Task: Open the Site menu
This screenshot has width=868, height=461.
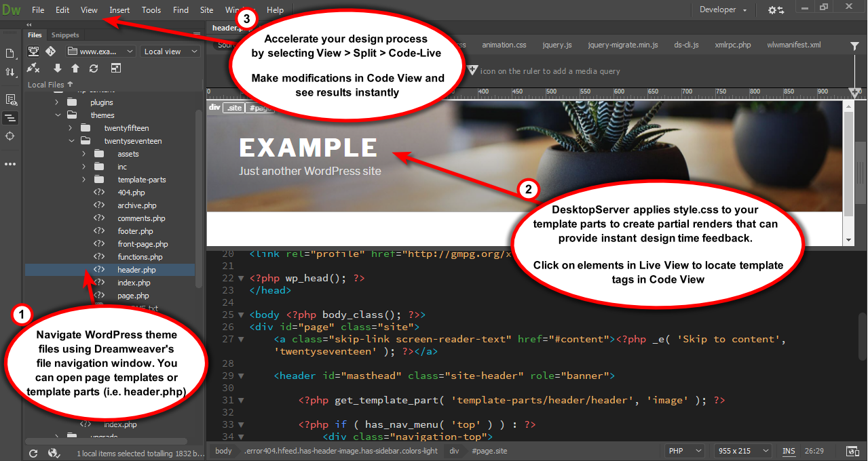Action: [x=207, y=10]
